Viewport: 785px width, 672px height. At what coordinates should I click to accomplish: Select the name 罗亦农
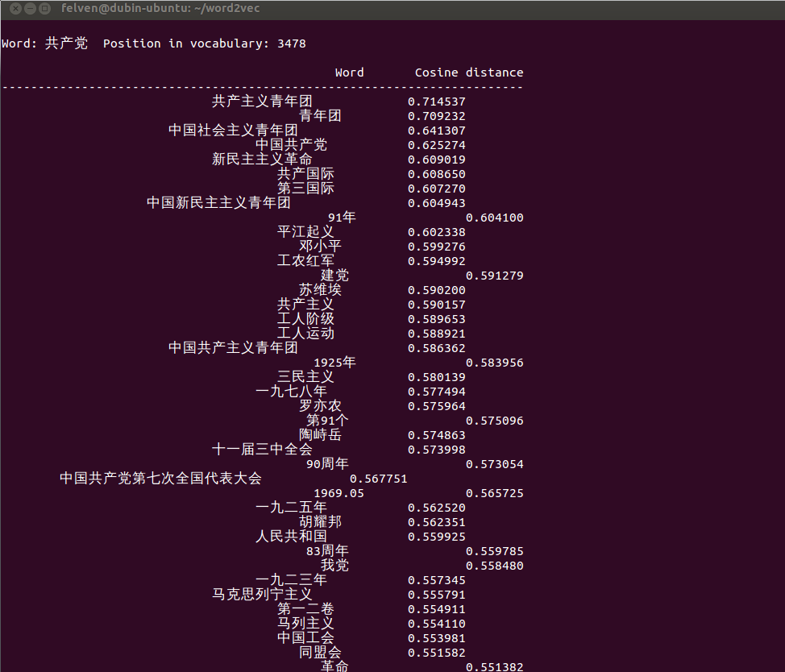coord(320,406)
